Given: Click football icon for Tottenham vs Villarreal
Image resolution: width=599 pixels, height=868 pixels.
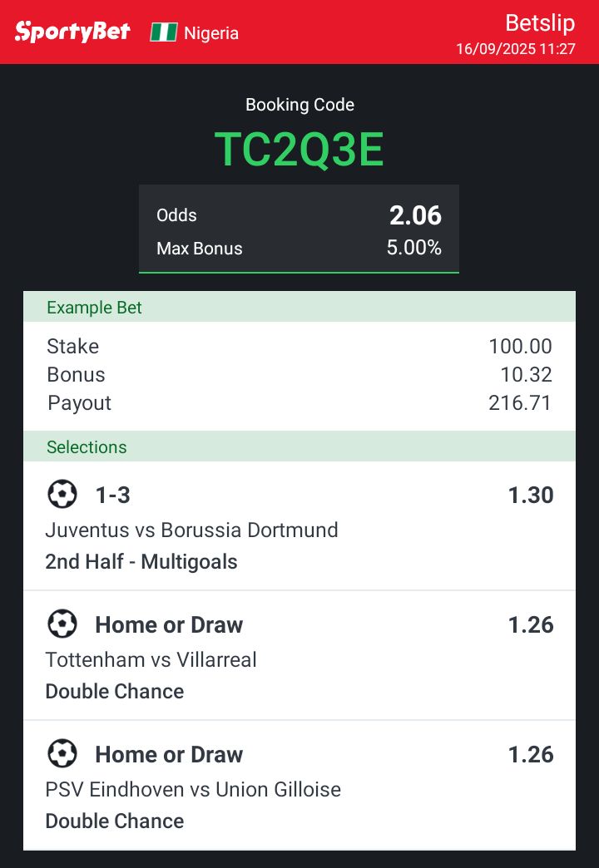Looking at the screenshot, I should coord(62,624).
